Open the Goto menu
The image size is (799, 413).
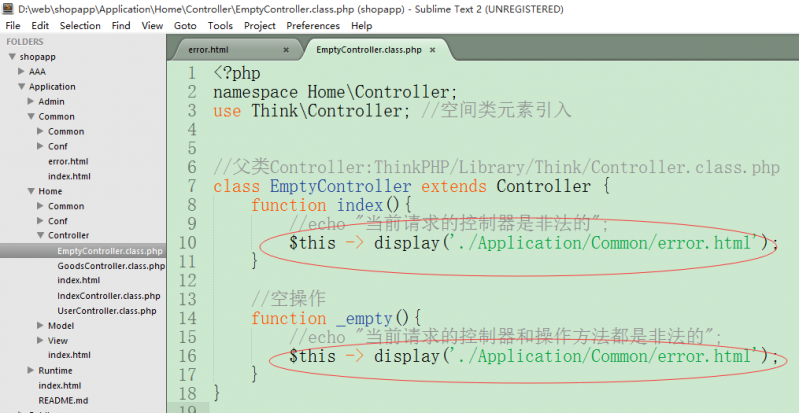(x=187, y=25)
